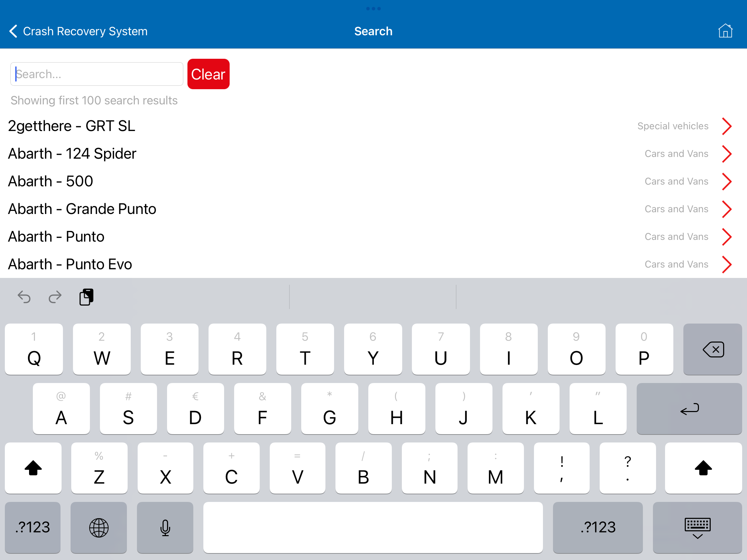Tap the three-dot multitasking handle
Screen dimensions: 747x560
pyautogui.click(x=373, y=8)
